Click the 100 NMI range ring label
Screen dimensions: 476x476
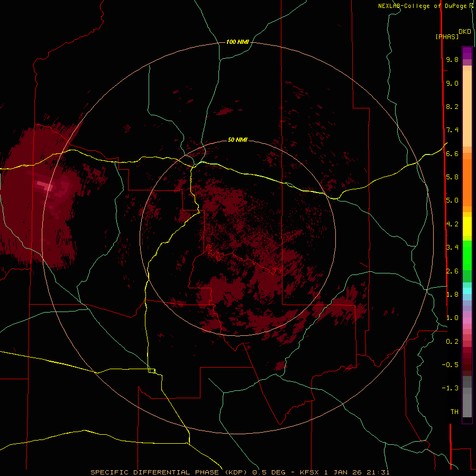click(237, 42)
